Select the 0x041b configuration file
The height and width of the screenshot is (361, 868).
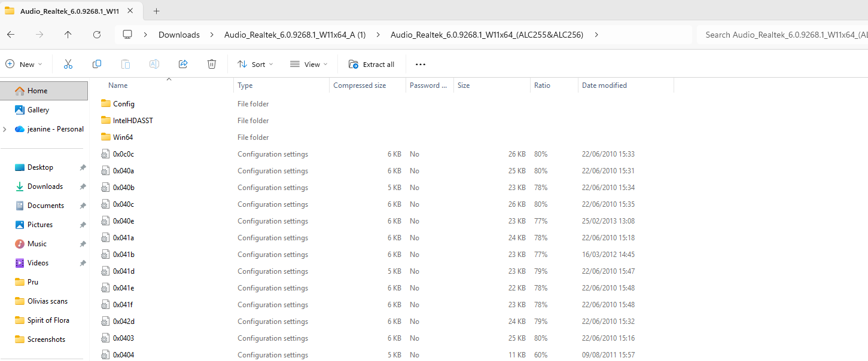tap(123, 255)
